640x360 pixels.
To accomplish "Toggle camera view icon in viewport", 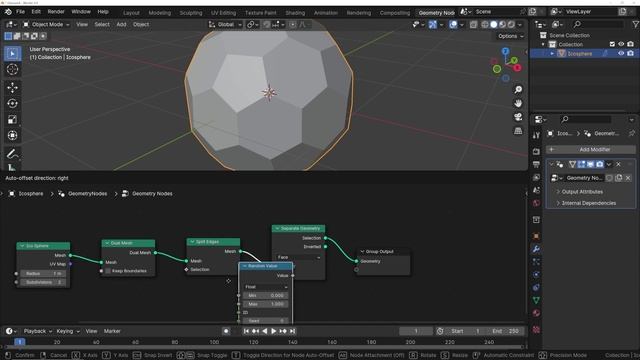I will tap(518, 117).
